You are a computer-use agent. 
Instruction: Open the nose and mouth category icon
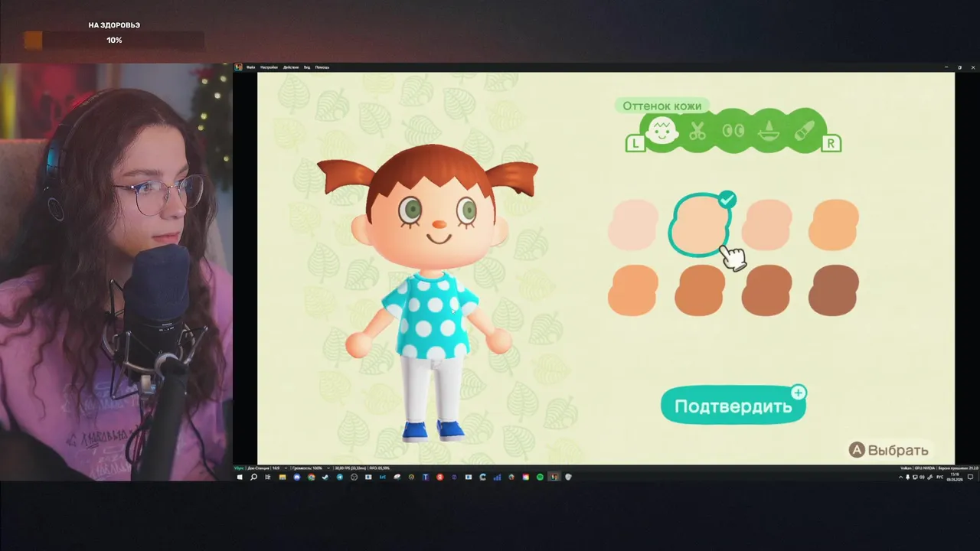pyautogui.click(x=769, y=132)
